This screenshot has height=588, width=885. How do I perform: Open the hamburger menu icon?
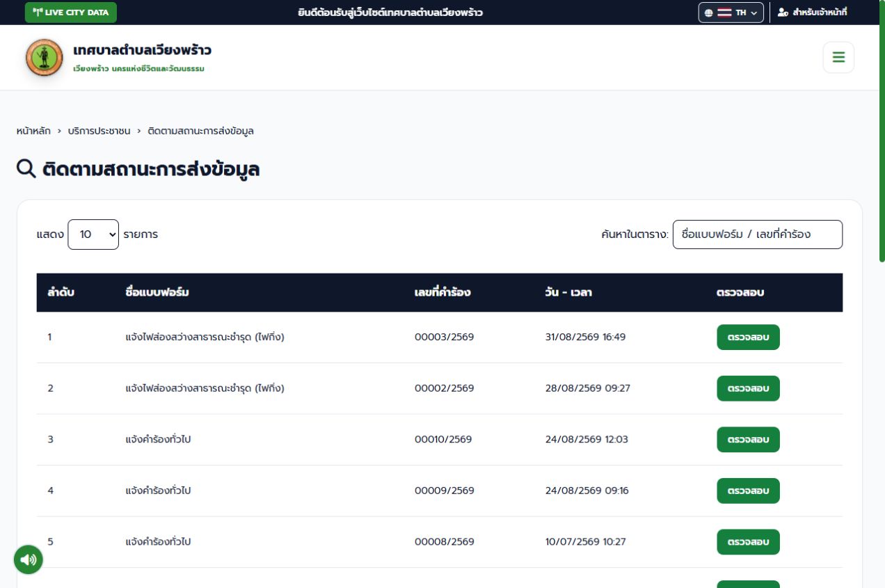pos(838,57)
